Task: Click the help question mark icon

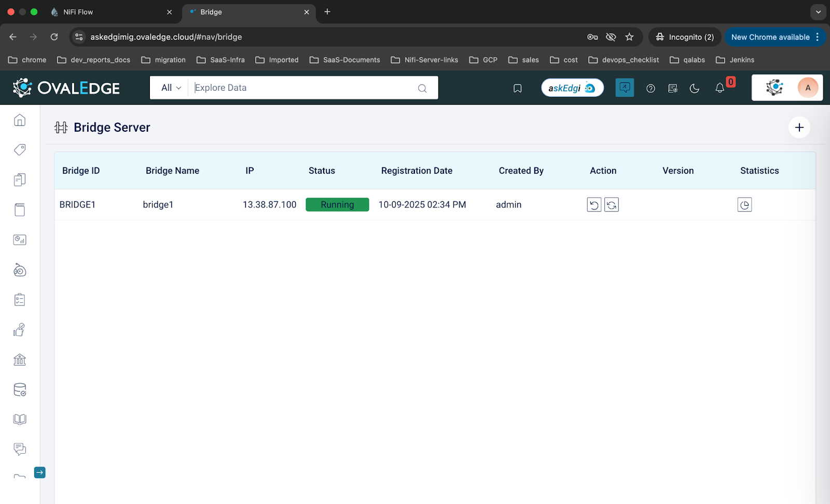Action: (651, 88)
